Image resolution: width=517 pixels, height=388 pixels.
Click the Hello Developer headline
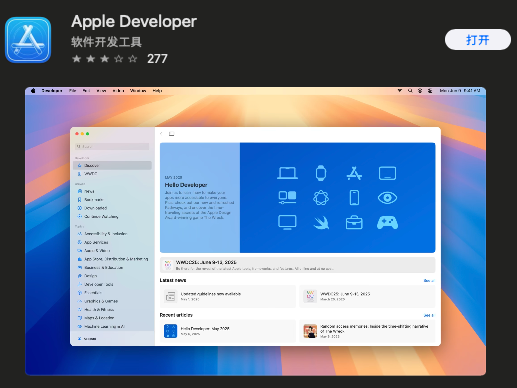pyautogui.click(x=186, y=185)
